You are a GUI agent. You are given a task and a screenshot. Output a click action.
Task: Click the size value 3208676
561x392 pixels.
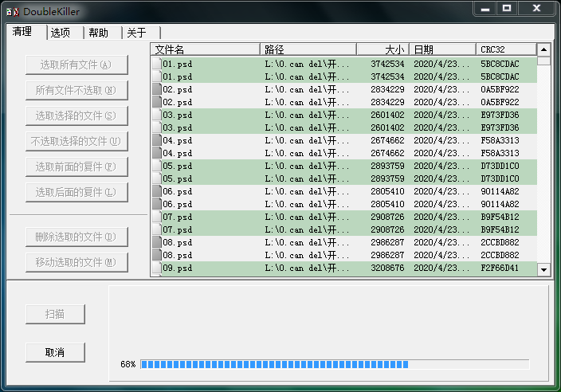point(387,268)
